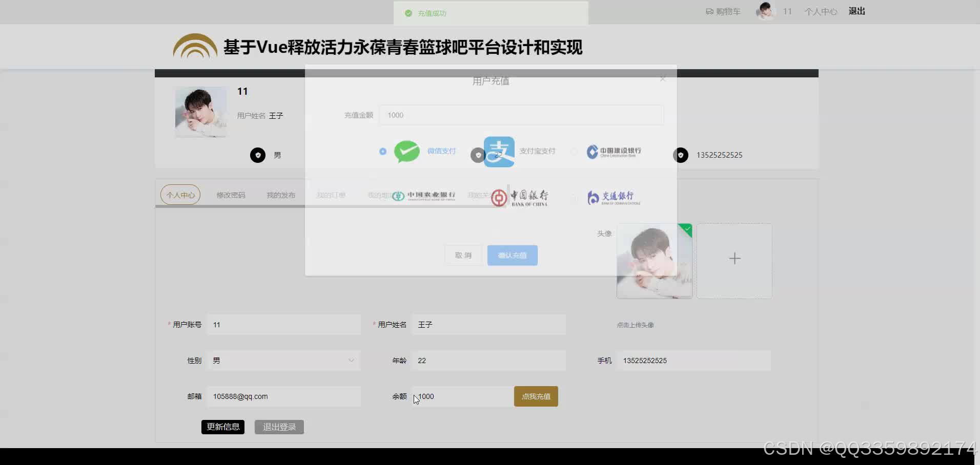Click the 微信支付 label text
This screenshot has height=465, width=980.
point(441,151)
